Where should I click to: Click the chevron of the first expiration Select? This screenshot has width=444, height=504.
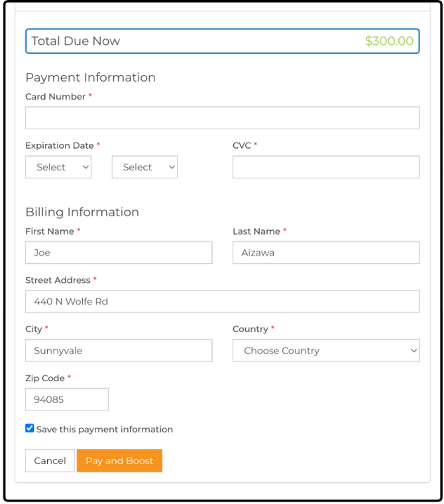coord(85,167)
